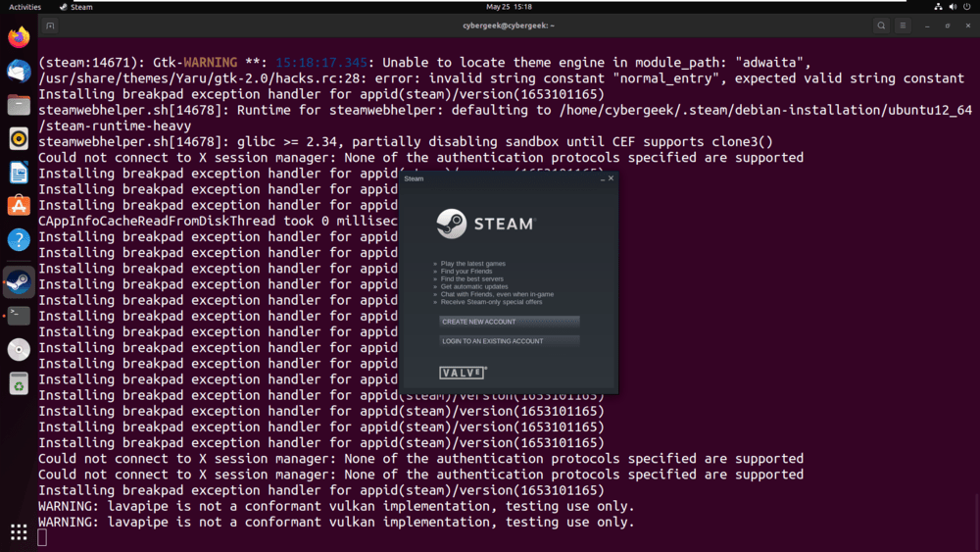Click the Steam icon in dock

[x=19, y=282]
